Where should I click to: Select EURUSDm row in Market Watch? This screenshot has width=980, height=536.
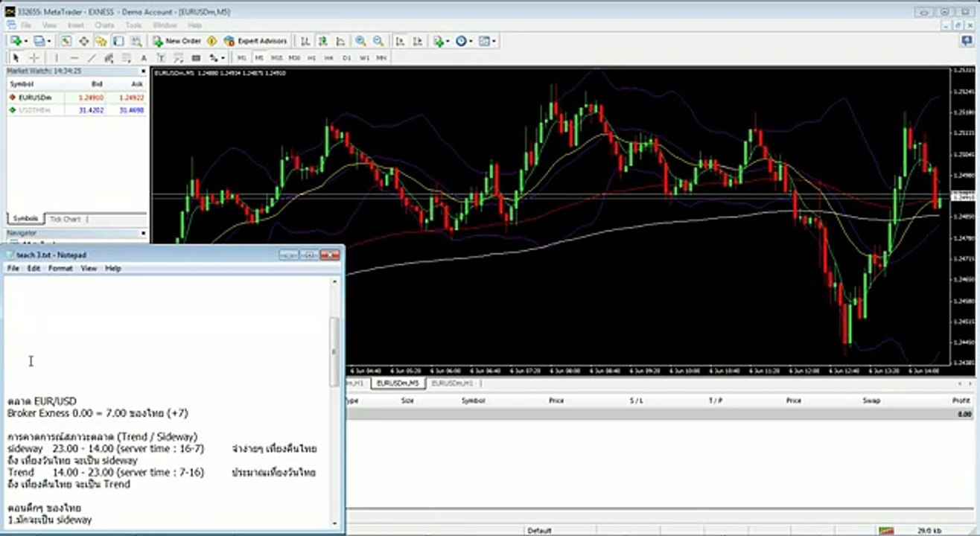pos(77,98)
